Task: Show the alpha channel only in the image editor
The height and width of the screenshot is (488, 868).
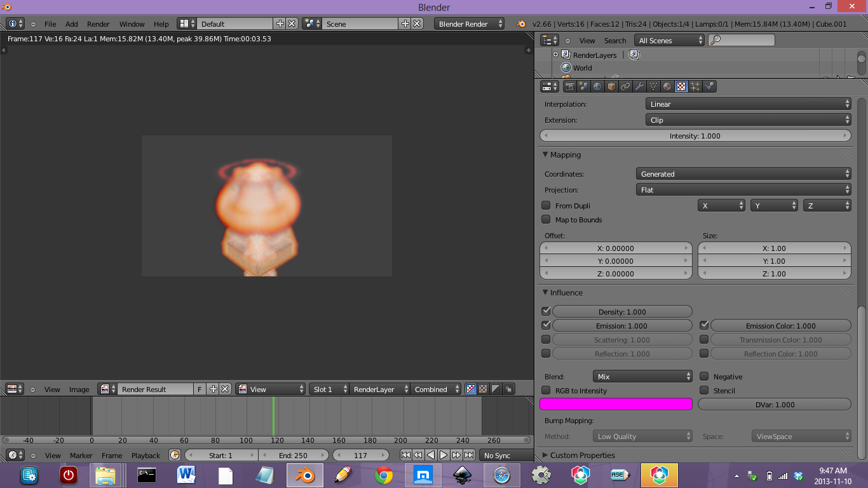Action: (x=496, y=389)
